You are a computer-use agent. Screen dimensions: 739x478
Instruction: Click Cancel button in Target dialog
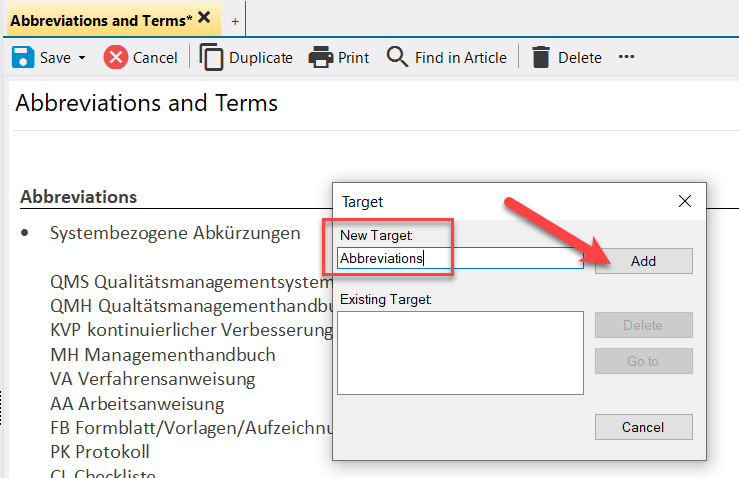click(x=643, y=427)
